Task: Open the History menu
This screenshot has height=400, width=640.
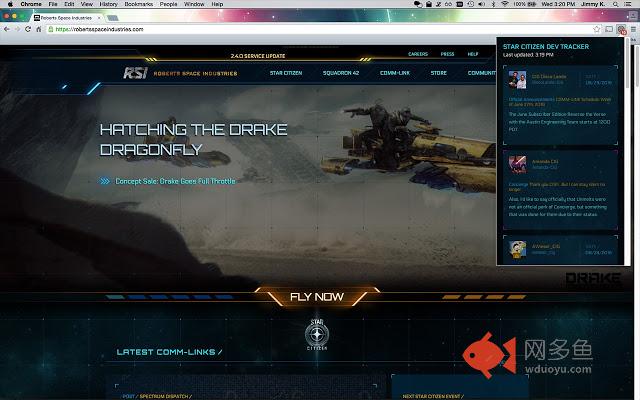Action: click(108, 4)
